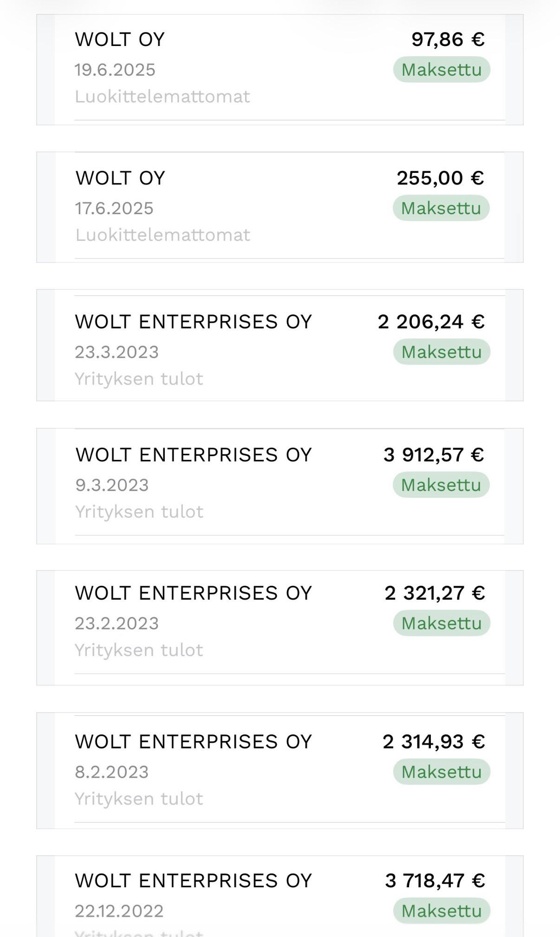Viewport: 560px width, 937px height.
Task: Click the 255,00 € amount
Action: coord(440,178)
